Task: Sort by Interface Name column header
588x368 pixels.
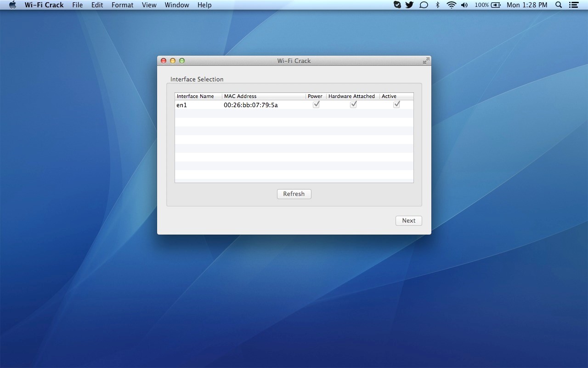Action: click(198, 96)
